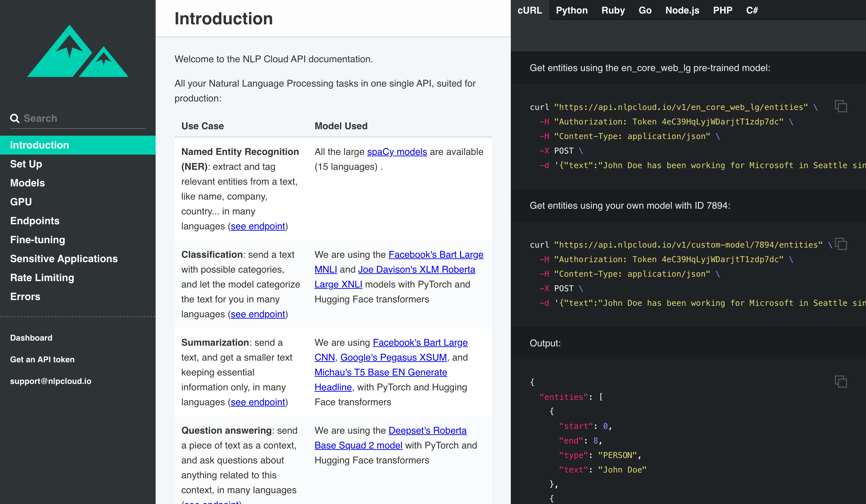Open the Errors section
Screen dimensions: 866x504
pyautogui.click(x=78, y=296)
